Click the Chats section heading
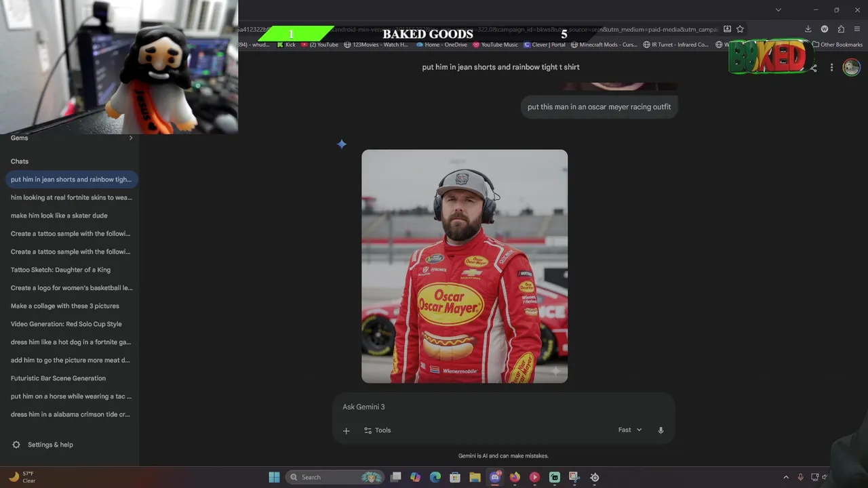868x488 pixels. (x=20, y=161)
